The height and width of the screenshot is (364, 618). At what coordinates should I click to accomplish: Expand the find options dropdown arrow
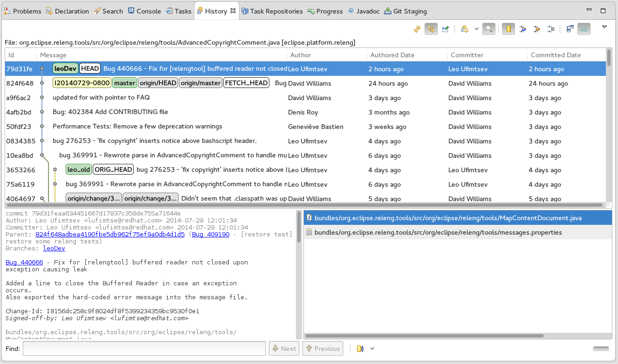[x=372, y=349]
